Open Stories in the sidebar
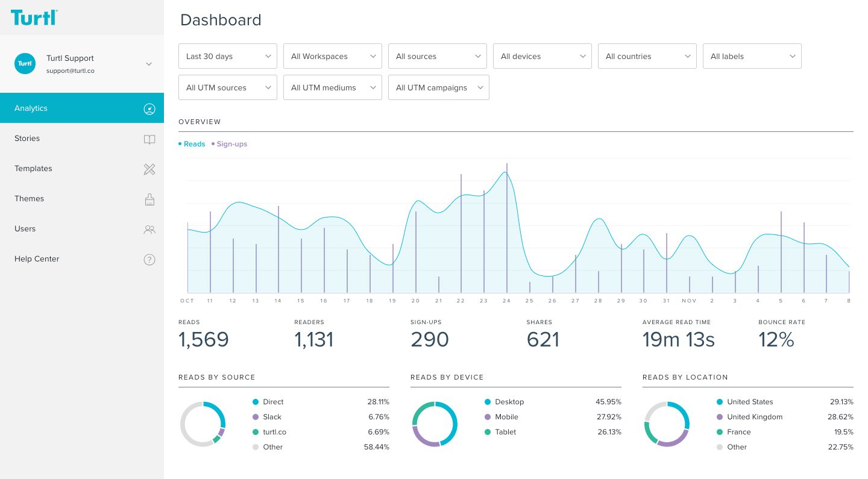Image resolution: width=868 pixels, height=479 pixels. coord(82,138)
